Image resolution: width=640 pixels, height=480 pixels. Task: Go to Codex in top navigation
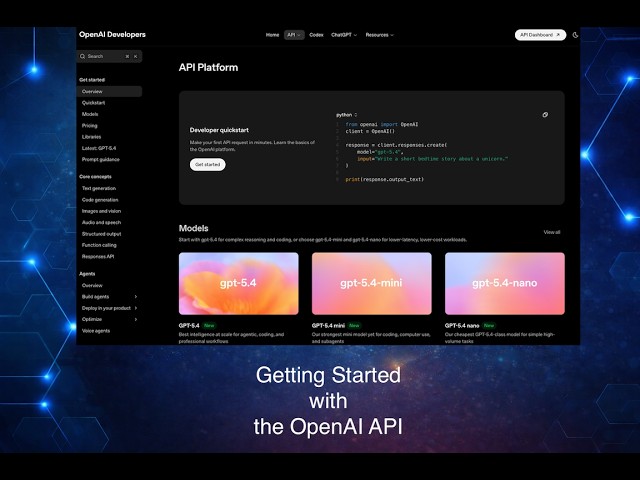[x=316, y=35]
